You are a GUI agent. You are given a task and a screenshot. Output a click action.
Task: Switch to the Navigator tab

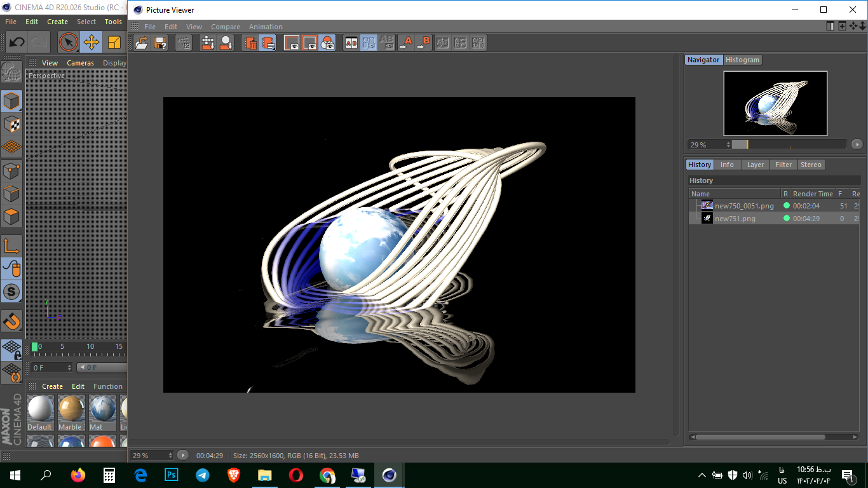(x=703, y=60)
